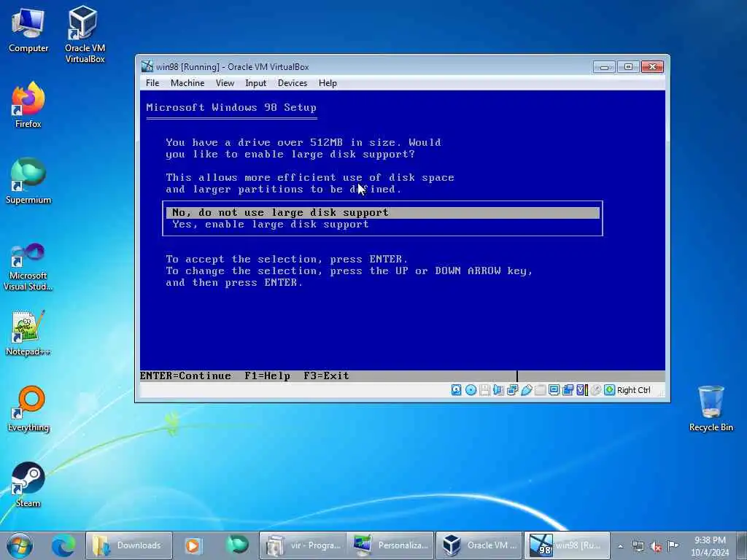
Task: Open the Devices menu
Action: click(293, 83)
